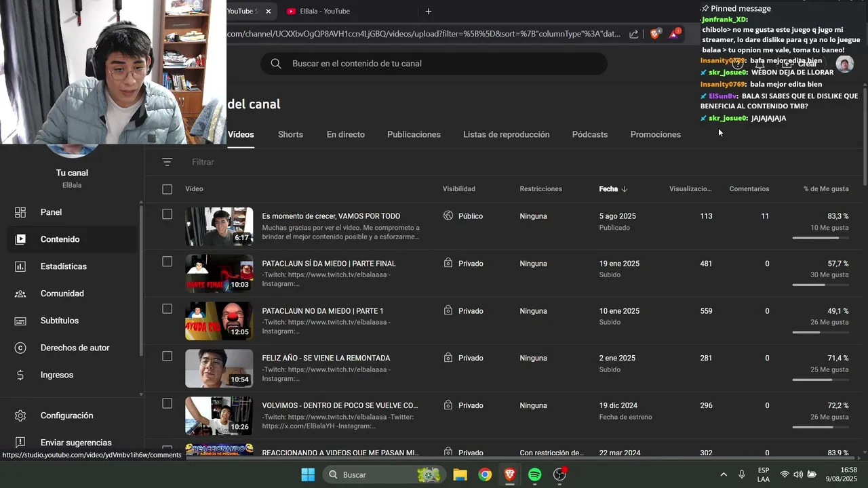Click the 71,4 % like ratio bar

pyautogui.click(x=821, y=380)
